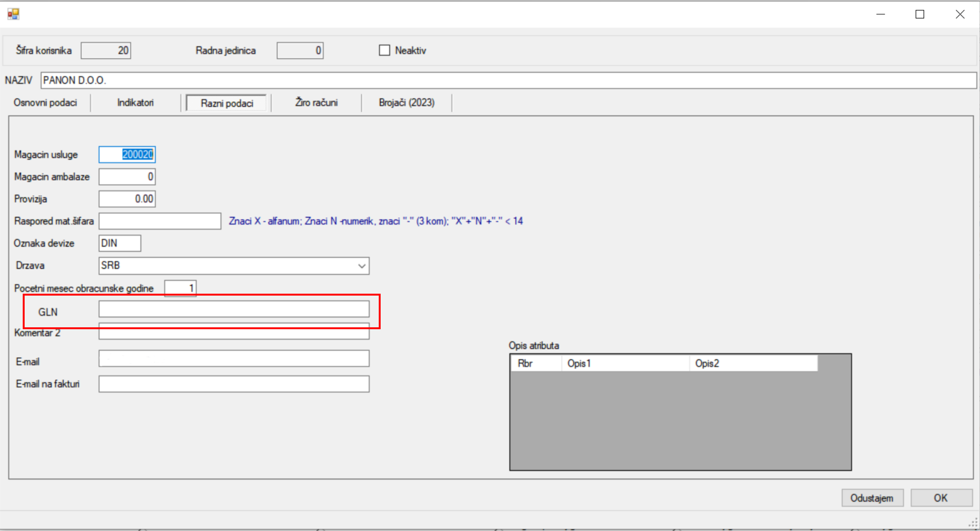The width and height of the screenshot is (980, 531).
Task: Edit the Oznaka devize DIN field
Action: coord(119,243)
